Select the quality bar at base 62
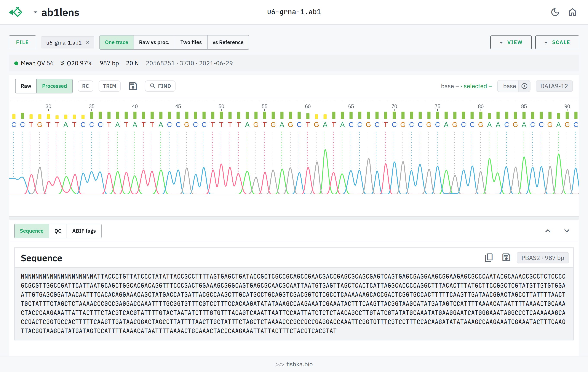 pyautogui.click(x=325, y=117)
